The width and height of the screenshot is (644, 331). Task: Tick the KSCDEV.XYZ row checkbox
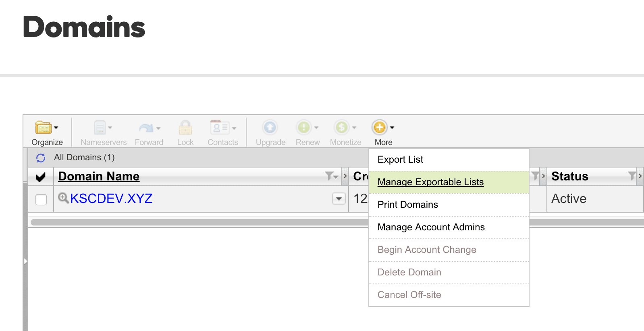point(41,199)
